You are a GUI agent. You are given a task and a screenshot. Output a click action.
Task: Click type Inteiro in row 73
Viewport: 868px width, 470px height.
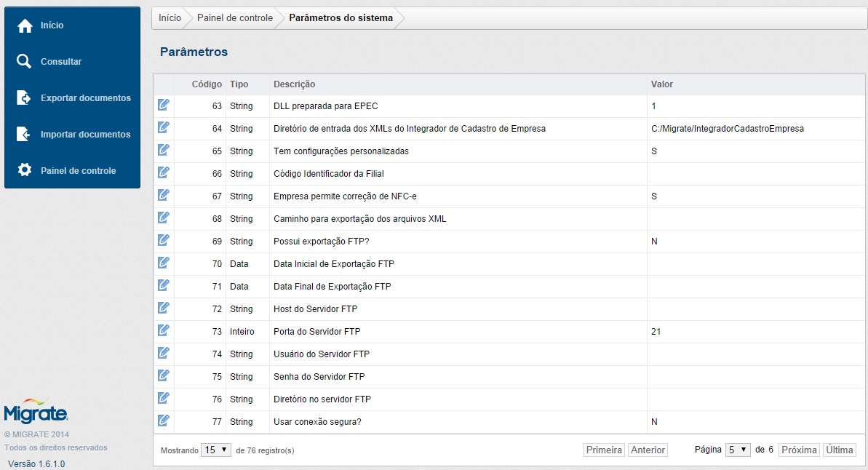[x=242, y=332]
